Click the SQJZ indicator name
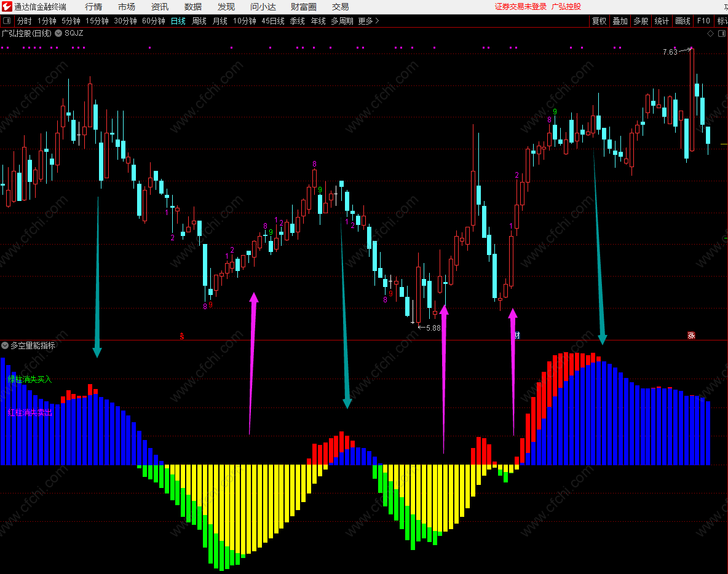Image resolution: width=728 pixels, height=574 pixels. [74, 33]
